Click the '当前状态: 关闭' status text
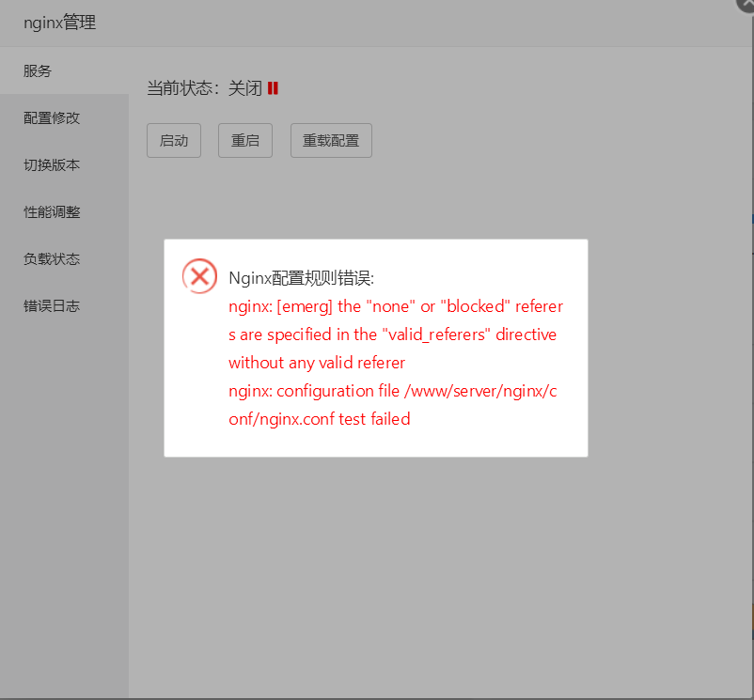Screen dimensions: 754x700 click(x=204, y=88)
